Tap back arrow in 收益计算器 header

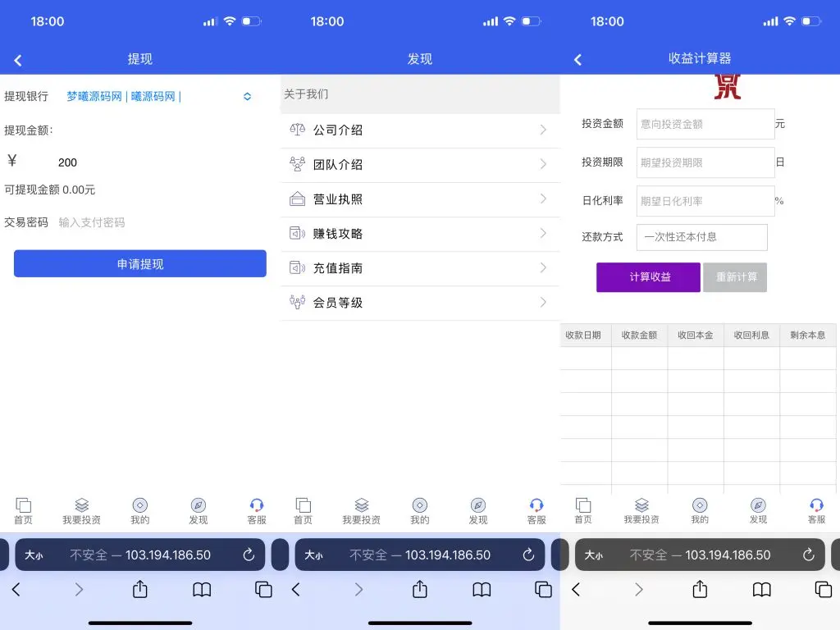pyautogui.click(x=577, y=60)
